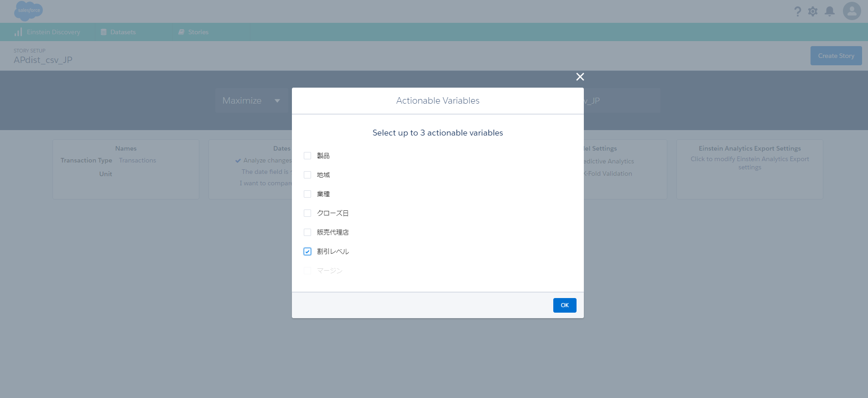Open the user profile avatar
The width and height of the screenshot is (868, 398).
852,11
